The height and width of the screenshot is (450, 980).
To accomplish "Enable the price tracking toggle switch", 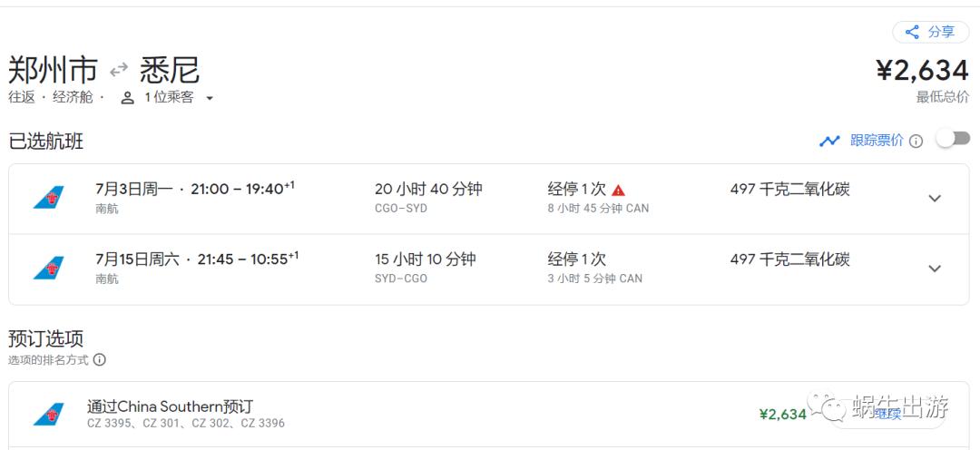I will pos(953,139).
